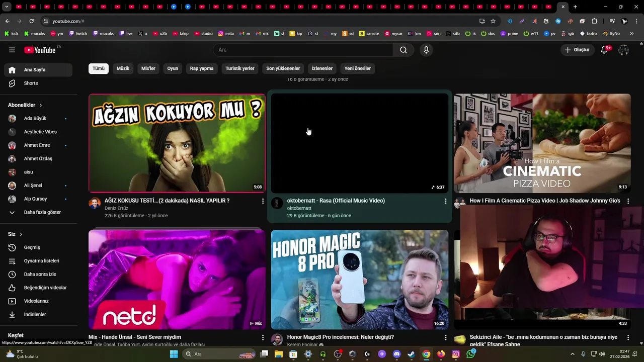Click the search magnifier button
Screen dimensions: 644x362
(404, 50)
